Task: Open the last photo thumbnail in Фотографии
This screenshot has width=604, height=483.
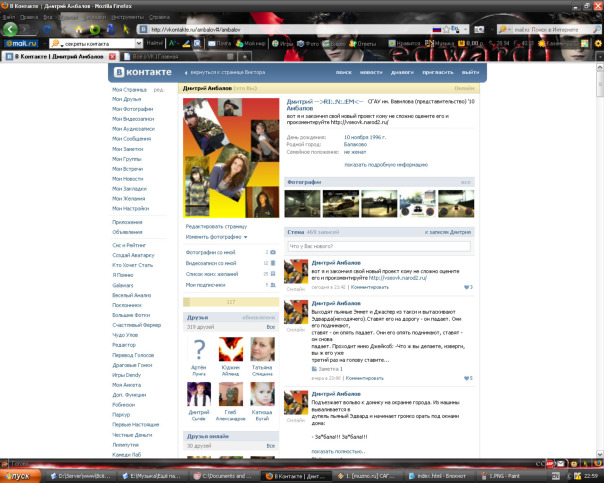Action: 456,203
